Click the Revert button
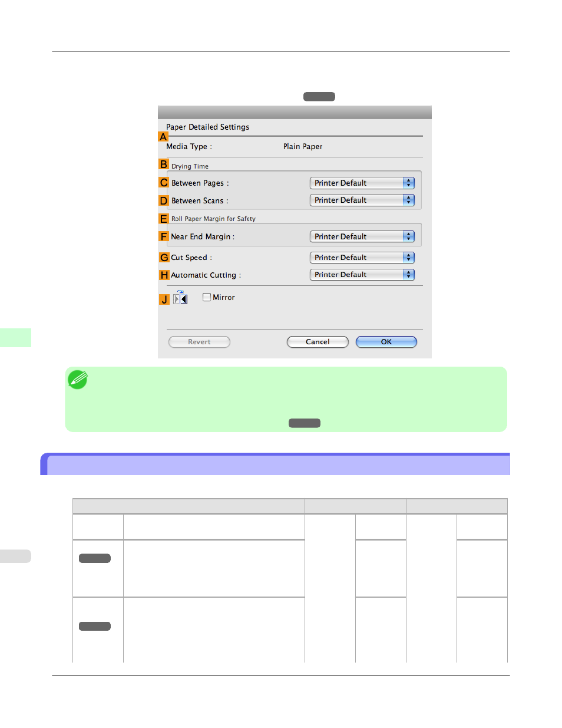562x728 pixels. pos(199,342)
